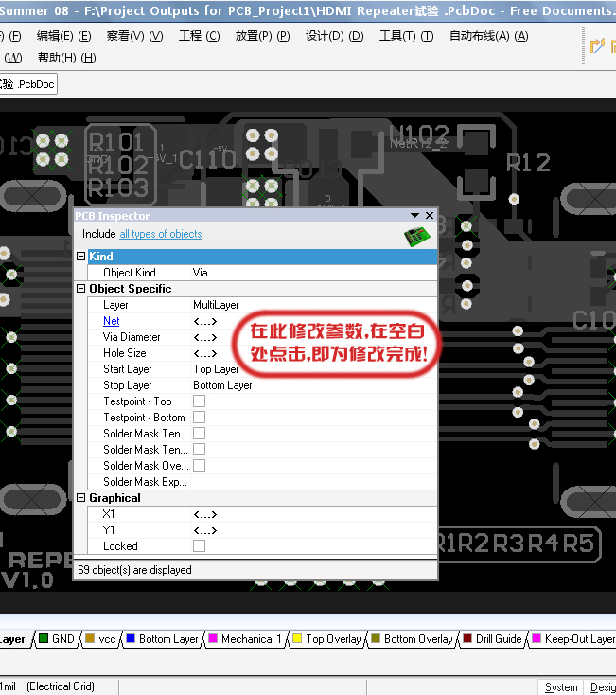Toggle the Solder Mask Ove... checkbox
The width and height of the screenshot is (616, 695).
(x=200, y=466)
